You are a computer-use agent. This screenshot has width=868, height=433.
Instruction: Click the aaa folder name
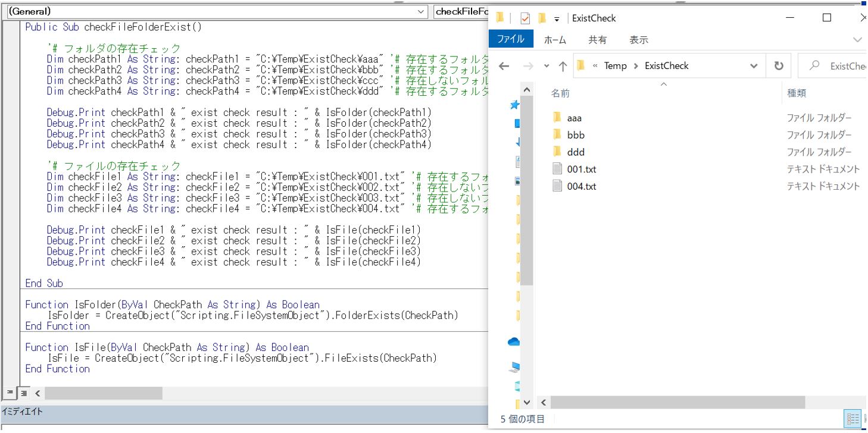(x=574, y=118)
